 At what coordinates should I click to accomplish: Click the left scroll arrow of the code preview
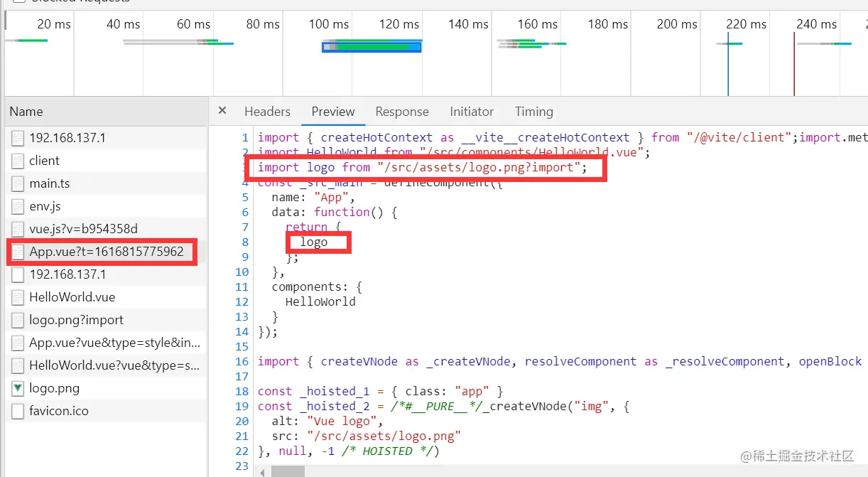click(x=263, y=471)
